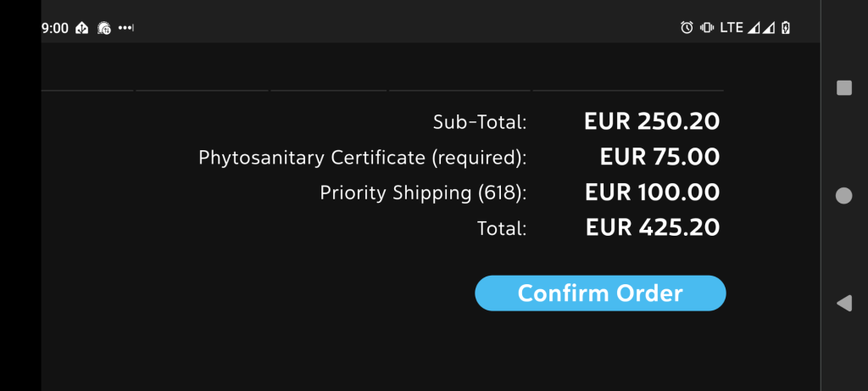Tap the Android back triangle button
Viewport: 868px width, 391px height.
point(843,303)
